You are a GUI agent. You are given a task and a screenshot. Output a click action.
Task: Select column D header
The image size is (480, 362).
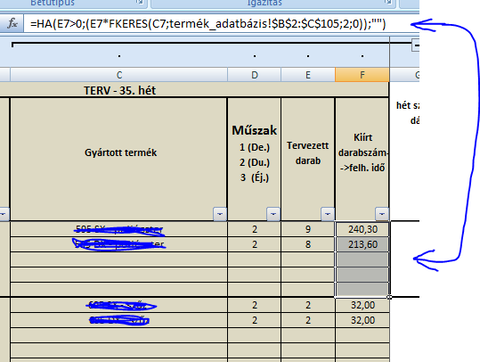tap(254, 75)
